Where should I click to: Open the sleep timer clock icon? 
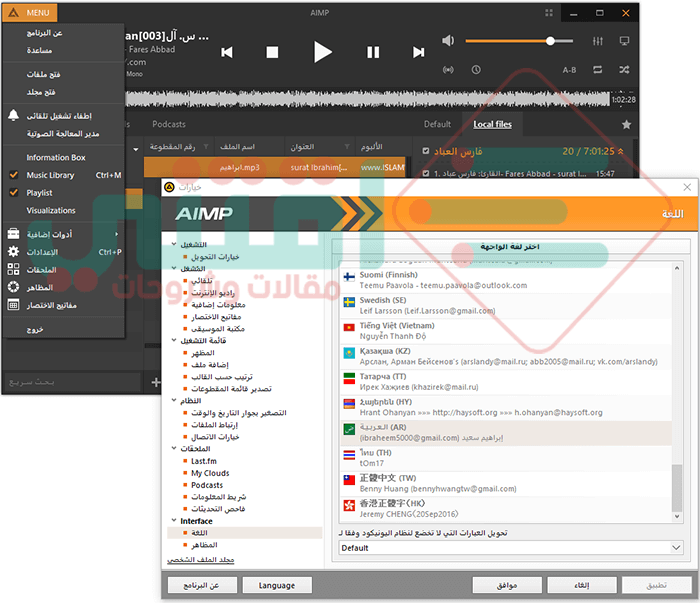(x=476, y=70)
